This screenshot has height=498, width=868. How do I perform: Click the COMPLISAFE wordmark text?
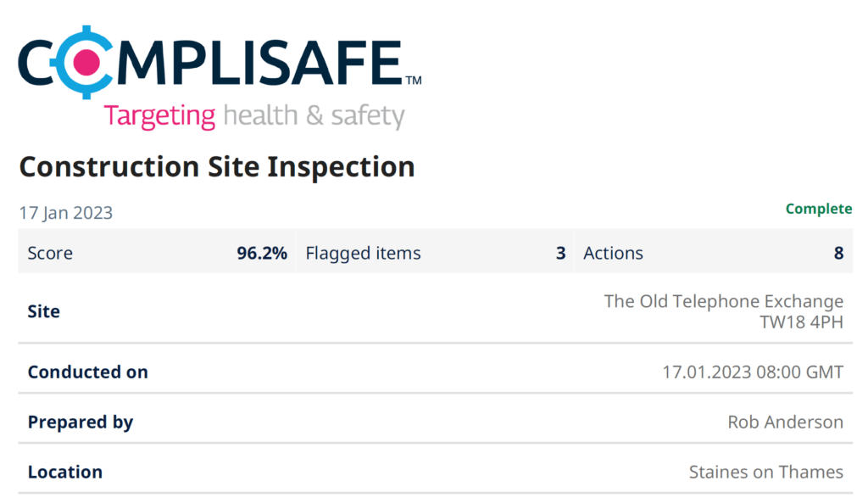(220, 63)
